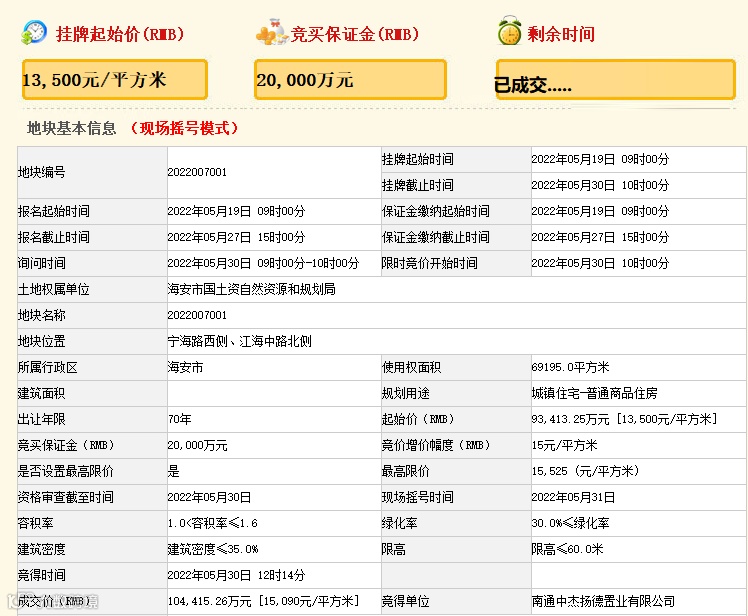Click the 剩余时间 heading
This screenshot has width=748, height=616.
[561, 34]
